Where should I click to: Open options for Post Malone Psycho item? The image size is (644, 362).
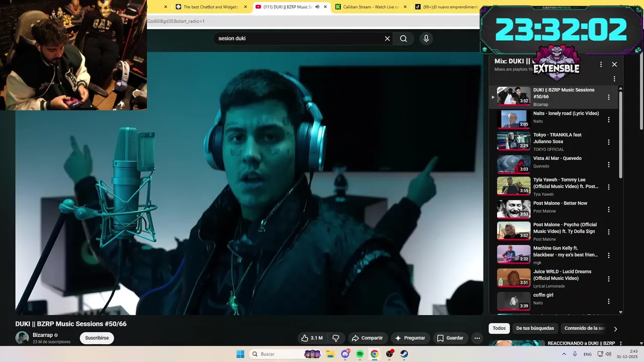pos(609,232)
